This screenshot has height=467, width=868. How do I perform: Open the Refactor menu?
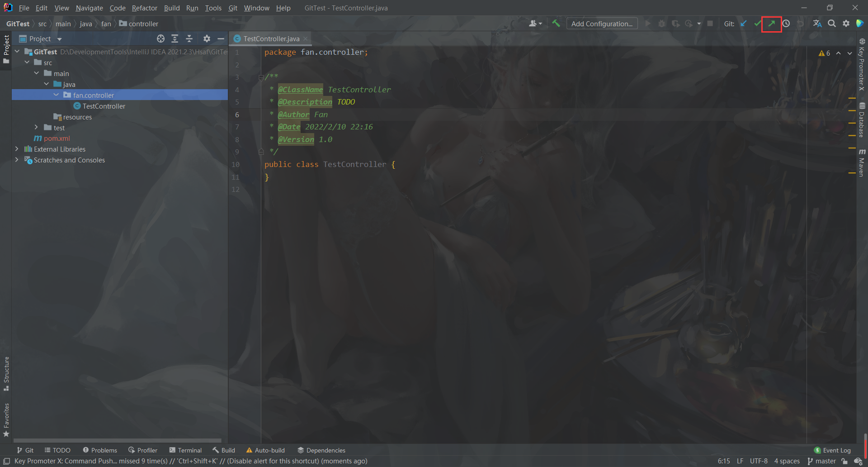tap(145, 8)
